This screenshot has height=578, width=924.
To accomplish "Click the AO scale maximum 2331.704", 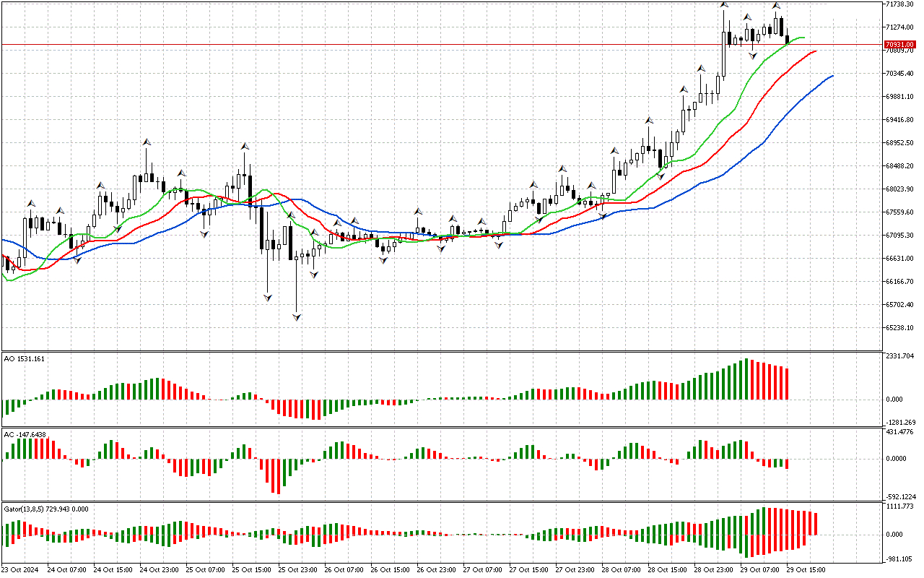I will click(901, 356).
